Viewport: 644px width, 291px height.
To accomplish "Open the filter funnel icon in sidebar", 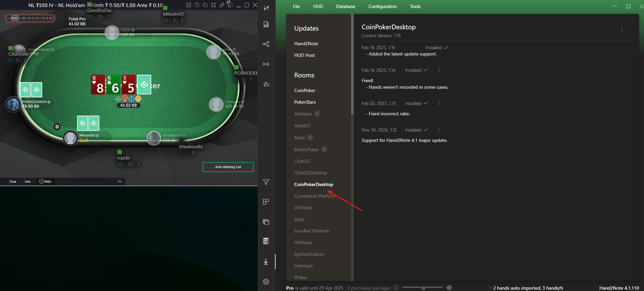I will click(x=266, y=182).
